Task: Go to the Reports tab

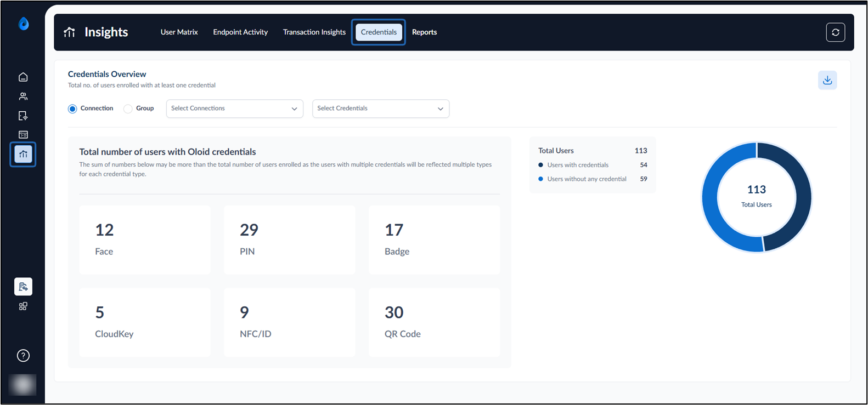Action: click(x=425, y=32)
